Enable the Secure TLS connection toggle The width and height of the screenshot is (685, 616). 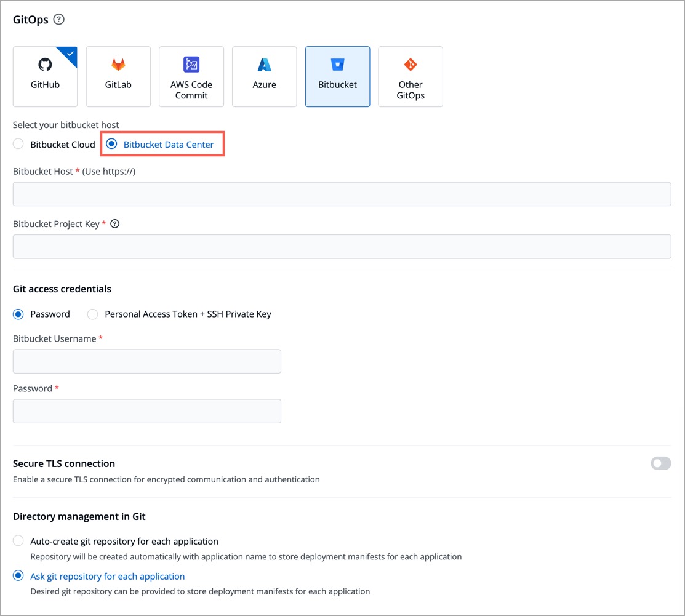(x=660, y=463)
